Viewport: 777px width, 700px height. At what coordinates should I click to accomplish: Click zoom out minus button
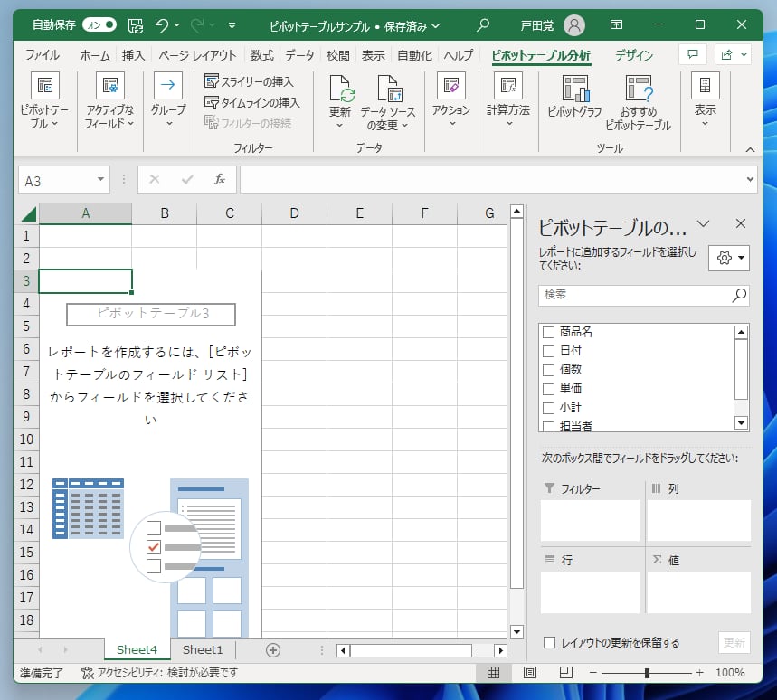[x=592, y=672]
